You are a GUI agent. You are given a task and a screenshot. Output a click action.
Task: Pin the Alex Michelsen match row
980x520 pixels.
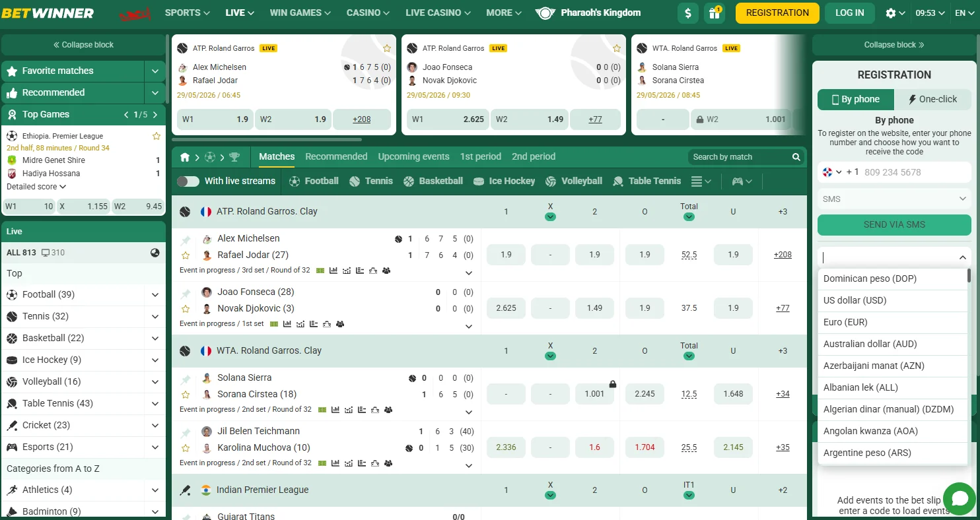(x=186, y=240)
